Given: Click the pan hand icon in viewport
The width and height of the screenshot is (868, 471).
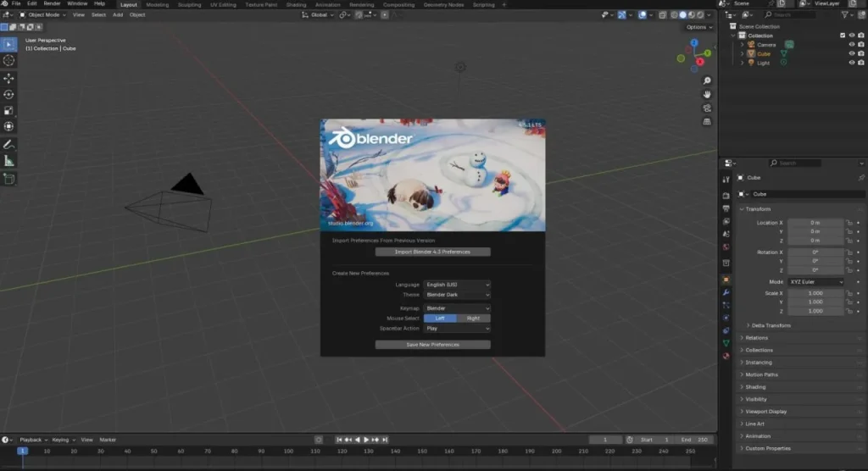Looking at the screenshot, I should click(x=708, y=92).
